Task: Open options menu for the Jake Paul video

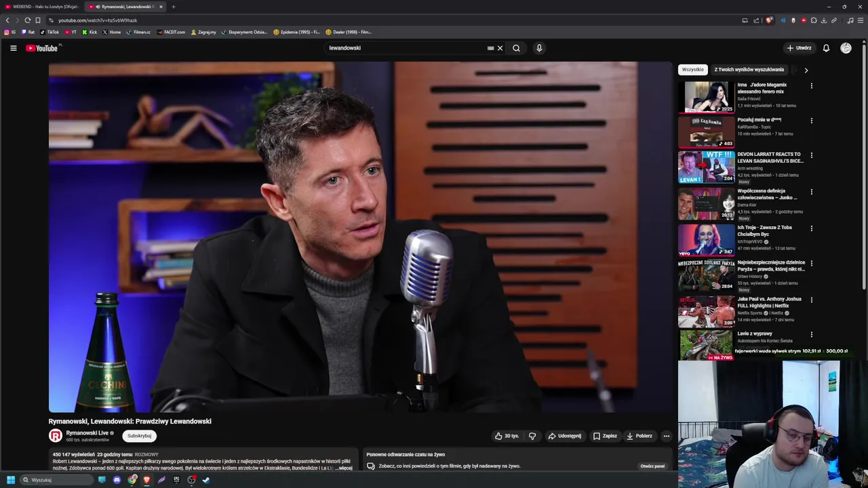Action: [811, 300]
